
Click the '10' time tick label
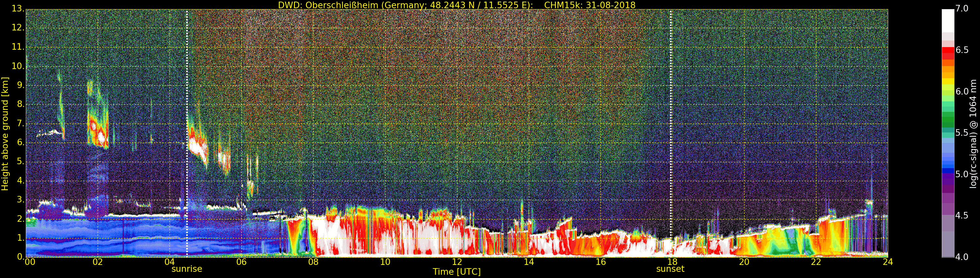tap(385, 262)
